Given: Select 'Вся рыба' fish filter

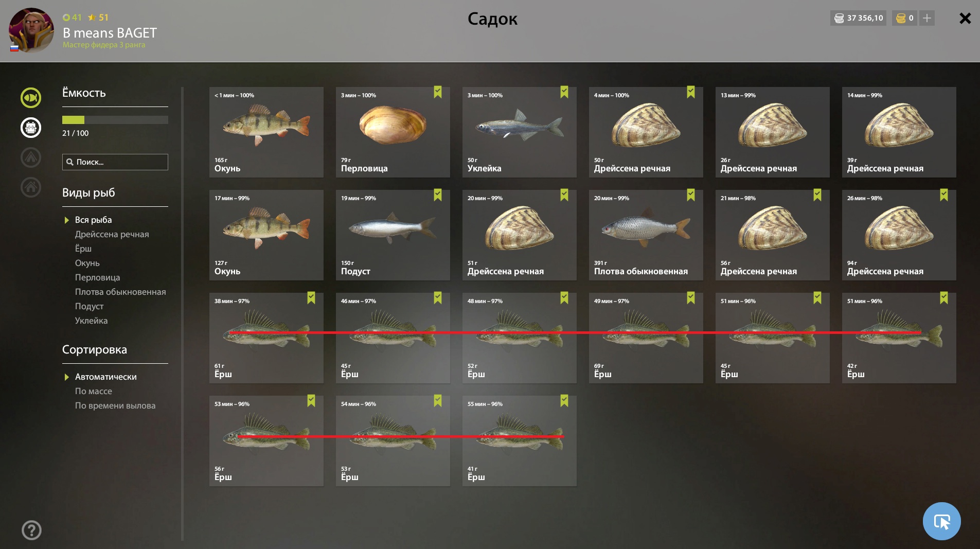Looking at the screenshot, I should coord(93,220).
